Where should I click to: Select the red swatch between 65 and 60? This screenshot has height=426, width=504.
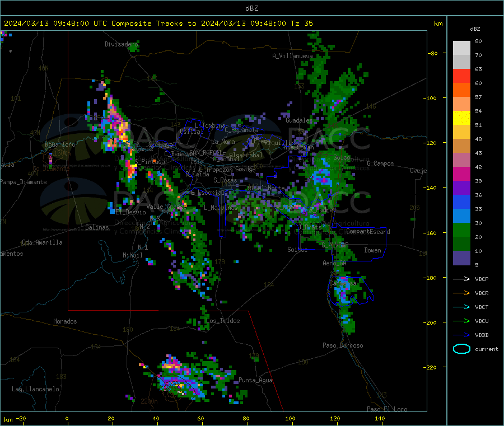(461, 76)
